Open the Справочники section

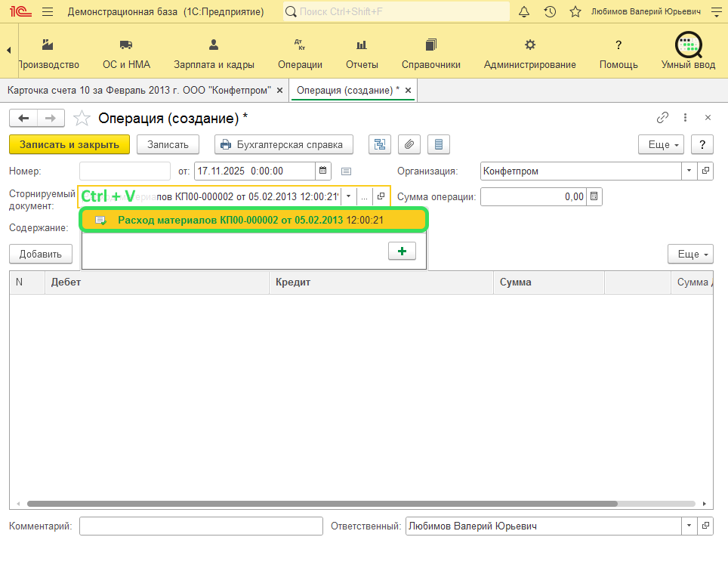point(431,54)
